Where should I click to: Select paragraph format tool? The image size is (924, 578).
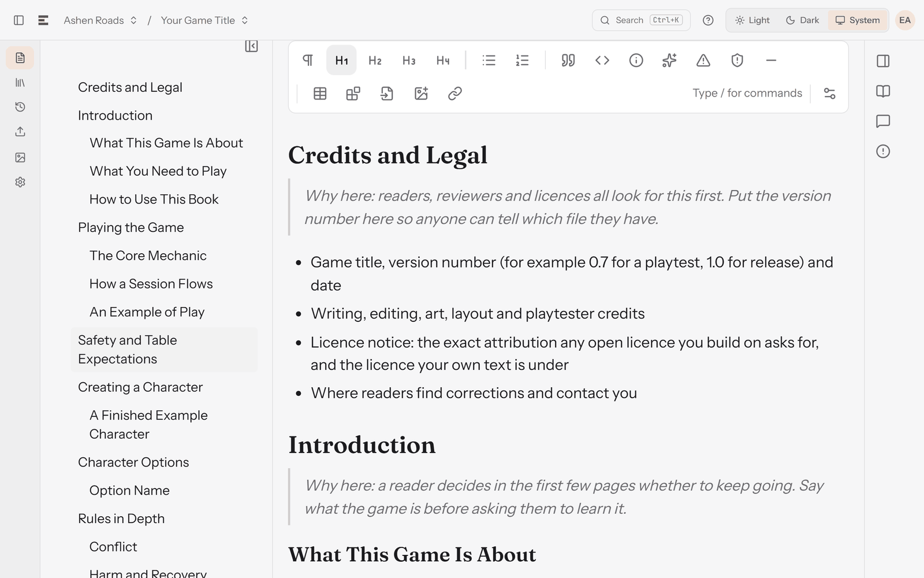[x=308, y=60]
